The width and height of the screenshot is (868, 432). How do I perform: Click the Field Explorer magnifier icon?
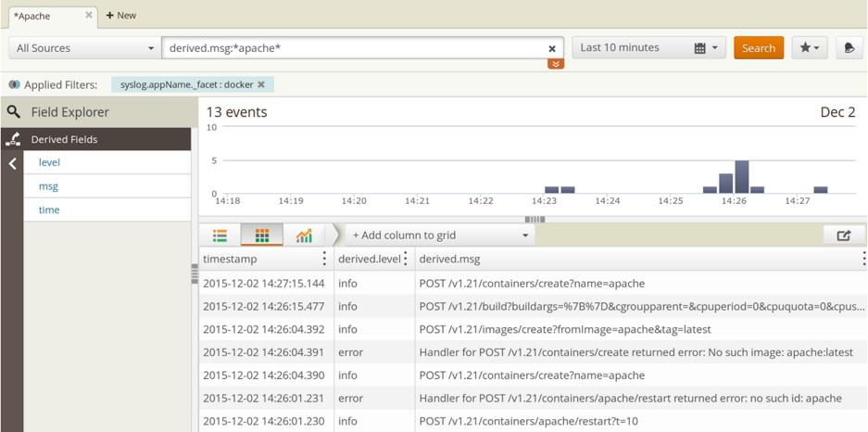point(13,112)
